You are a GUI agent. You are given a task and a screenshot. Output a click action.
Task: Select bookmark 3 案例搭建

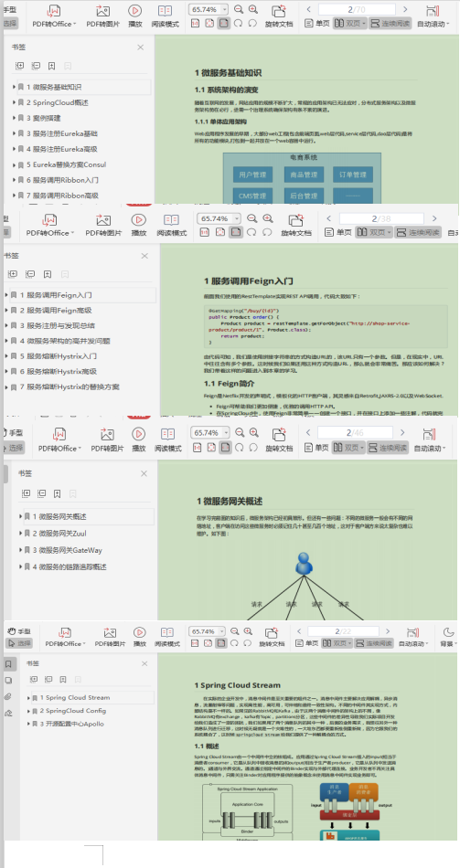point(44,118)
